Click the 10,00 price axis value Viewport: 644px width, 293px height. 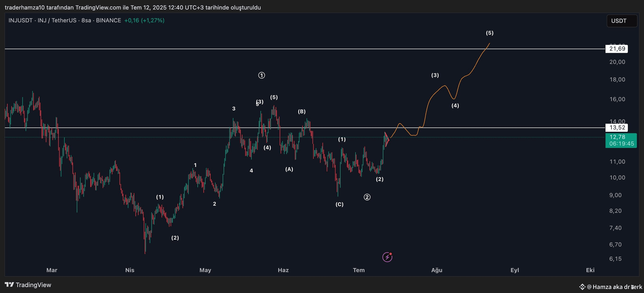click(x=617, y=178)
